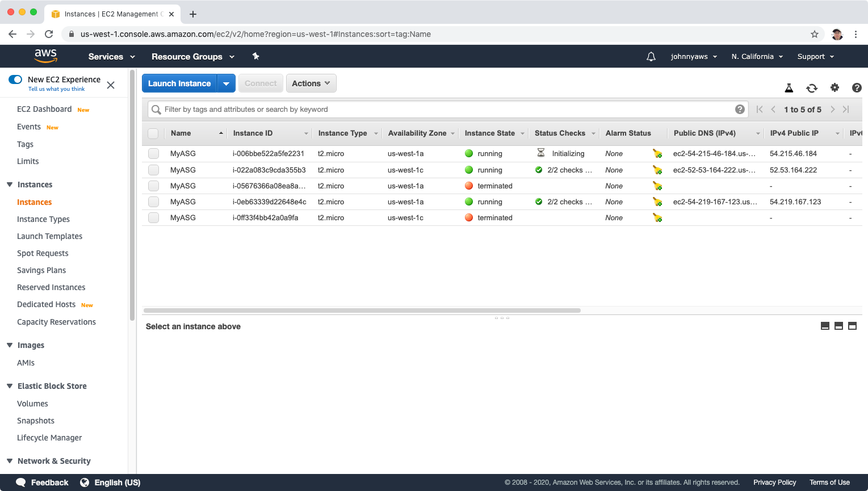
Task: Click the Launch Instance button
Action: 179,83
